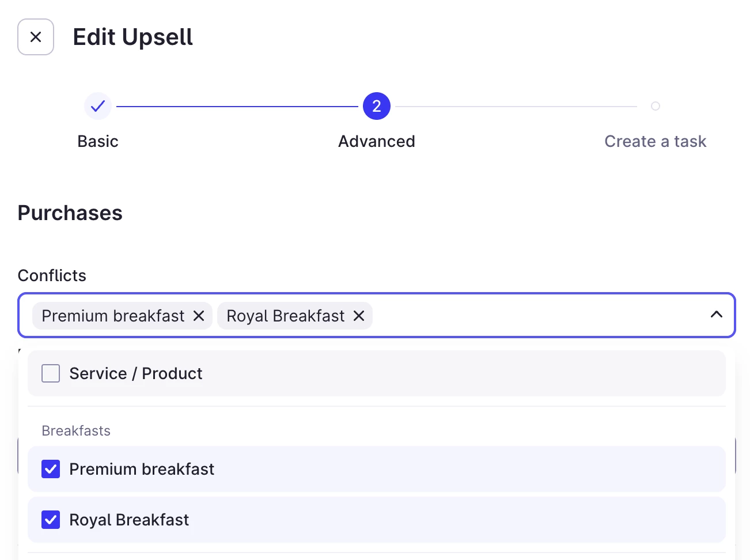Click the Royal Breakfast selected tag
750x560 pixels.
click(x=285, y=316)
